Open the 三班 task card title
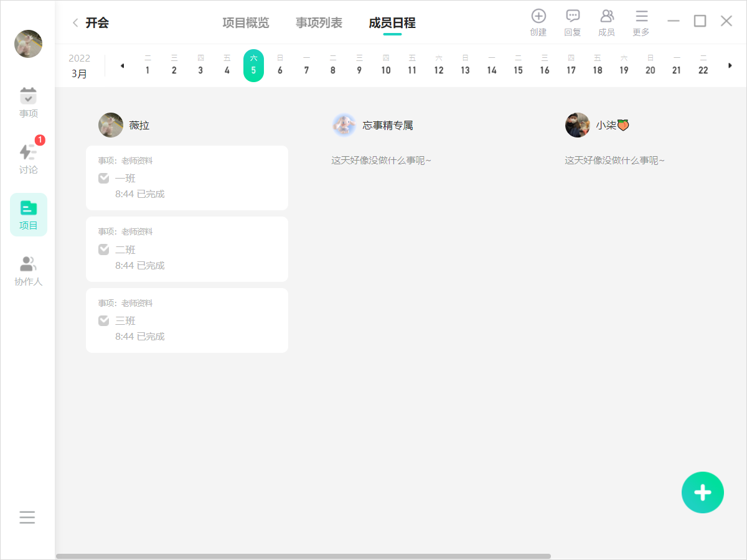This screenshot has height=560, width=747. pos(125,321)
